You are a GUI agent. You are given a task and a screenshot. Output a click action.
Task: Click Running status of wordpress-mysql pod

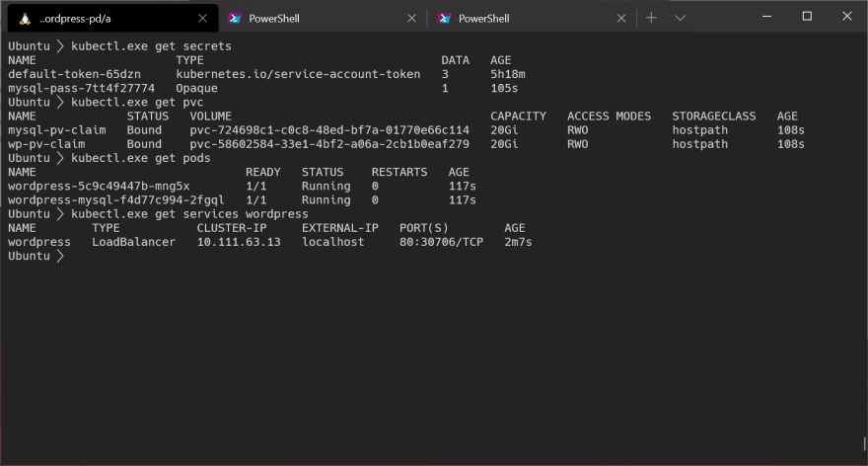click(325, 200)
